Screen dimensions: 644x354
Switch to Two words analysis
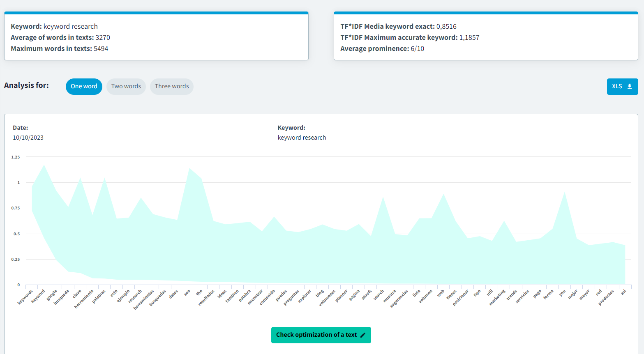126,86
